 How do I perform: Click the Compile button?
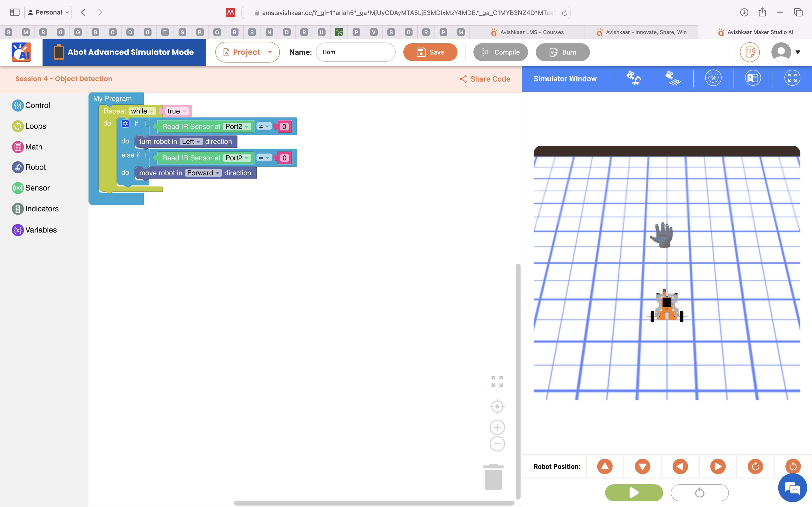click(500, 52)
